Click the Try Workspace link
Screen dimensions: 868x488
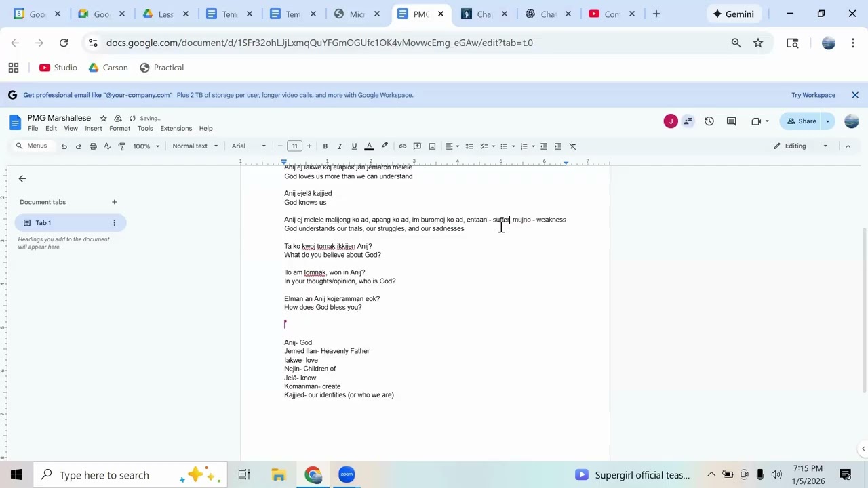[x=813, y=95]
